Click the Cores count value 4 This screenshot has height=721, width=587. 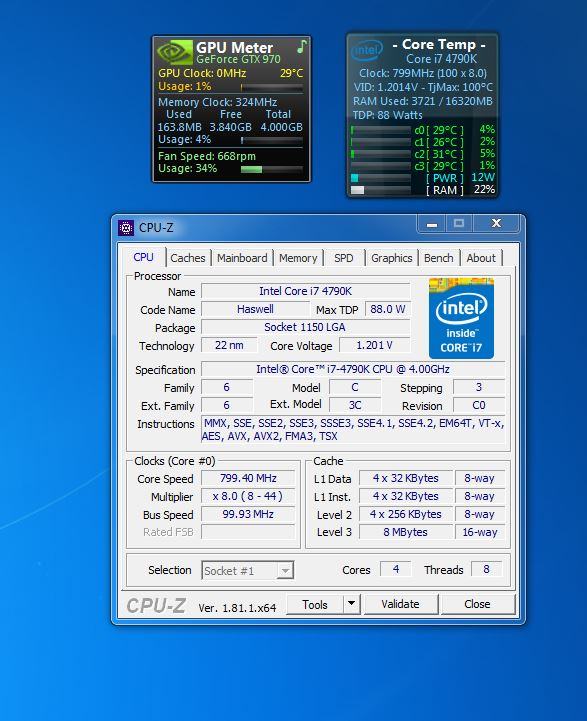(x=396, y=569)
